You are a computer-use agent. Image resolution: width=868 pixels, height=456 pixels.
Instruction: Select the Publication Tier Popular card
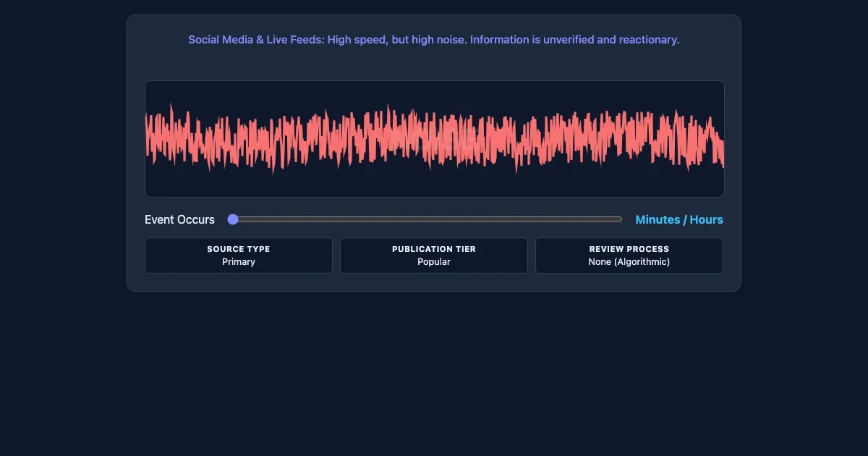(x=434, y=256)
